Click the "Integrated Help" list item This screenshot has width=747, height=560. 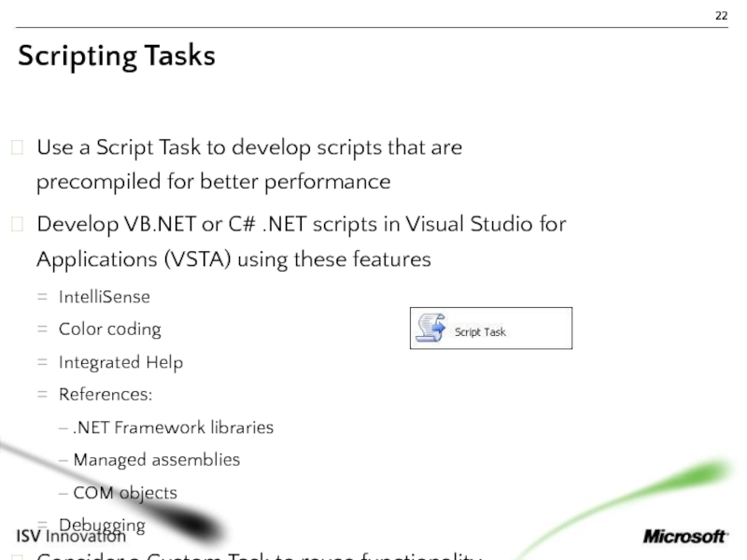point(120,362)
